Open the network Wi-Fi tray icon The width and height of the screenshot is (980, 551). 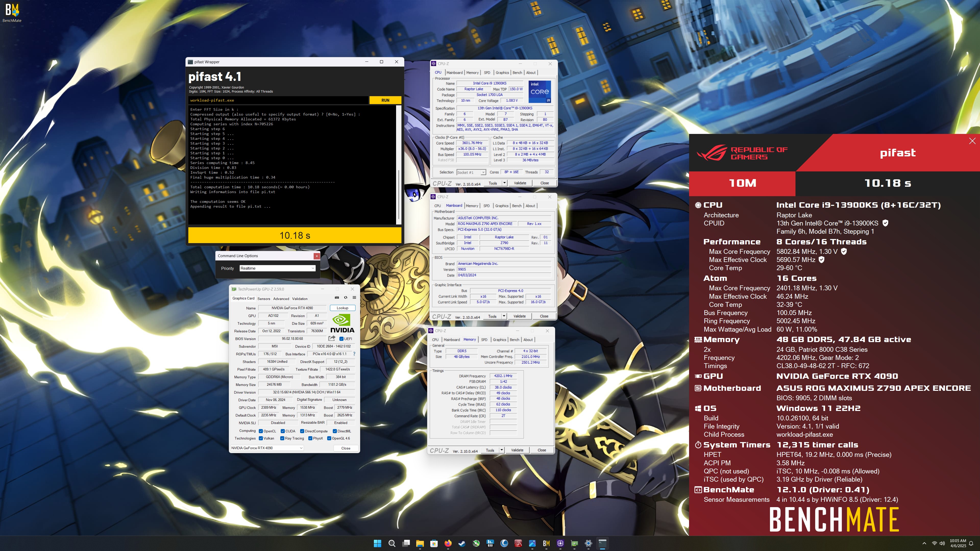[x=934, y=543]
